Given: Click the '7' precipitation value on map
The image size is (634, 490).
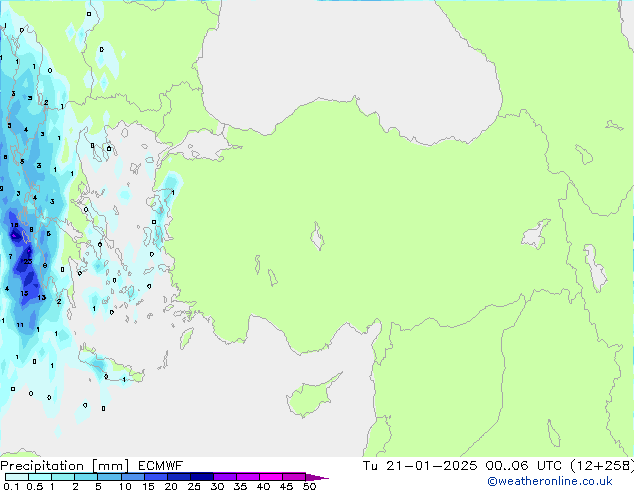Looking at the screenshot, I should point(11,256).
